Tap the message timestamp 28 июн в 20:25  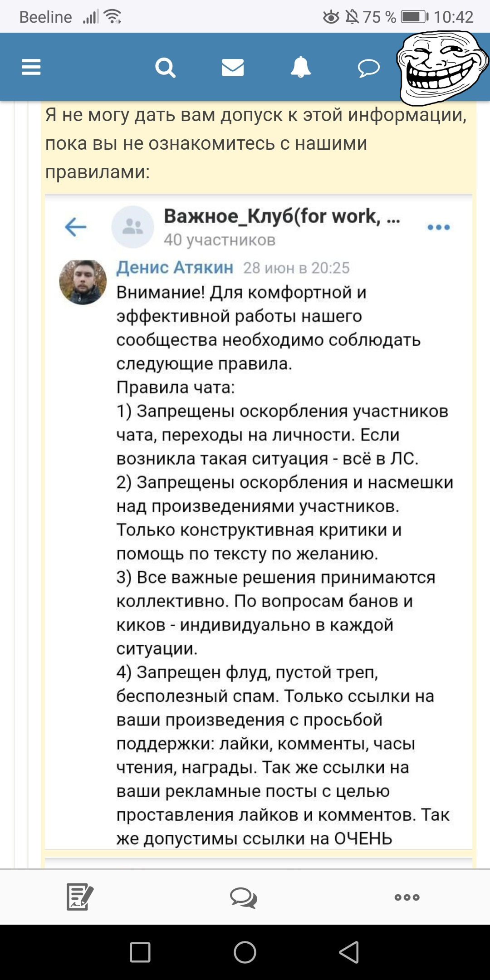296,268
